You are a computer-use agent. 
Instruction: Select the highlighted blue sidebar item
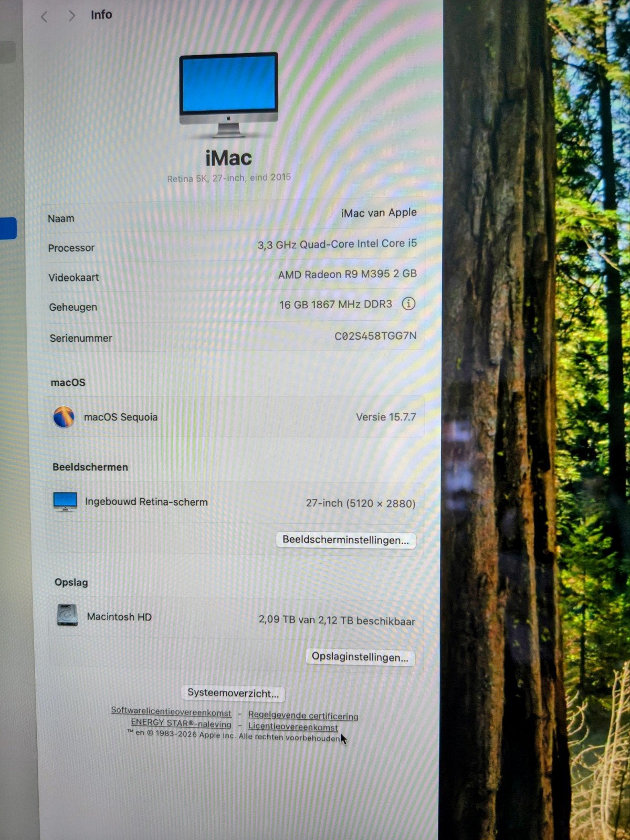click(8, 228)
